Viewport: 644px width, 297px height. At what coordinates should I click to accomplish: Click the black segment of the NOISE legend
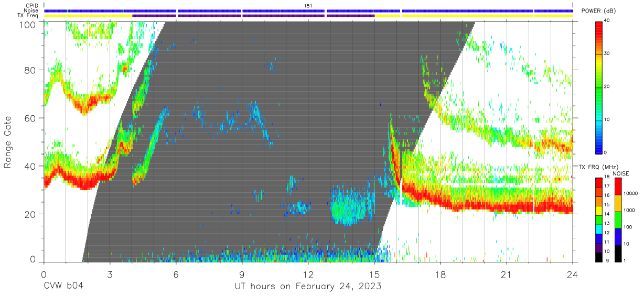pyautogui.click(x=618, y=254)
